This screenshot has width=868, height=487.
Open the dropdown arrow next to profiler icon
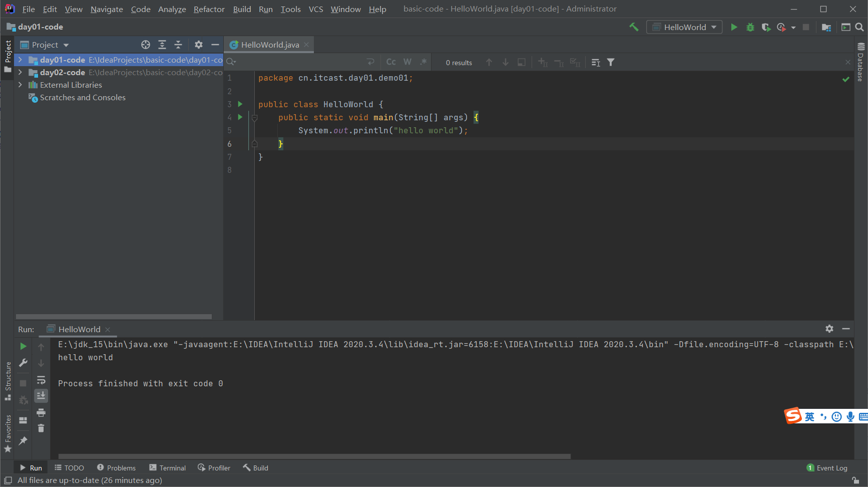click(x=793, y=28)
